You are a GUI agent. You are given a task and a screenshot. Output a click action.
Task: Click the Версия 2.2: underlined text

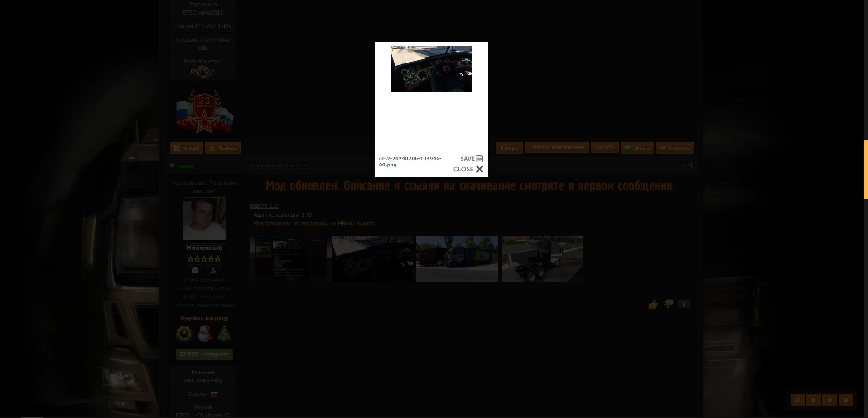coord(264,206)
